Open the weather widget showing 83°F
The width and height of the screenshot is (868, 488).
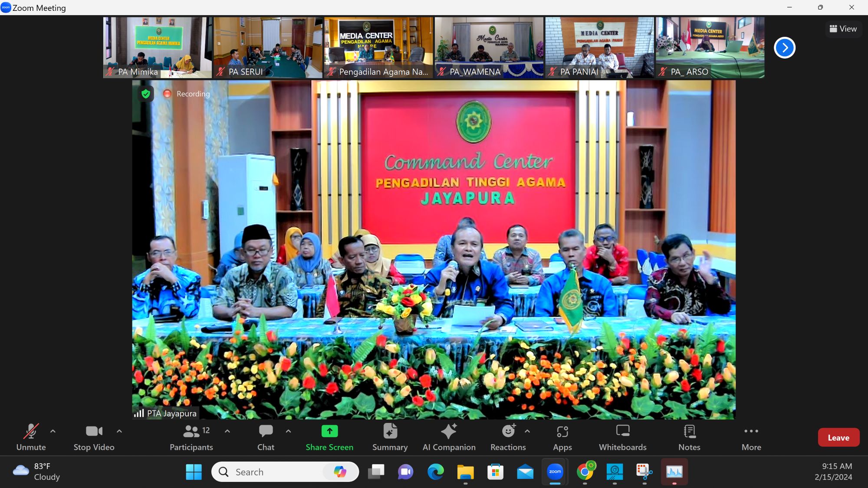point(37,472)
